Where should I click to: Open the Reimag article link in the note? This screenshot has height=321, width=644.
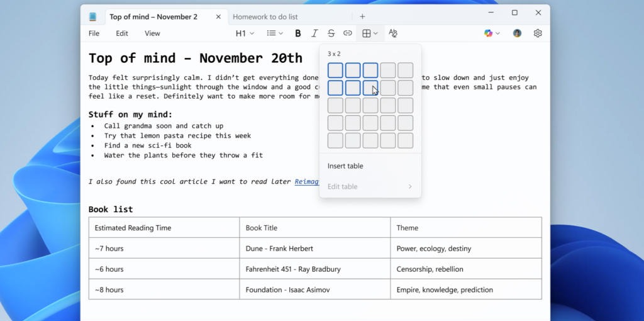307,182
